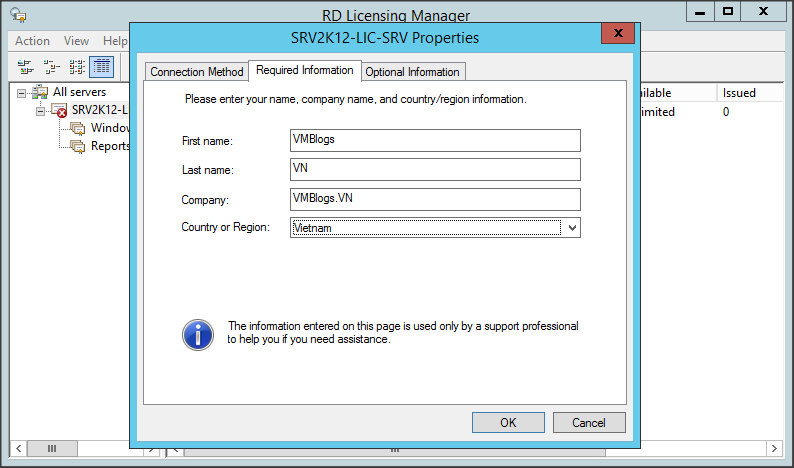Collapse the All servers tree node

point(21,92)
